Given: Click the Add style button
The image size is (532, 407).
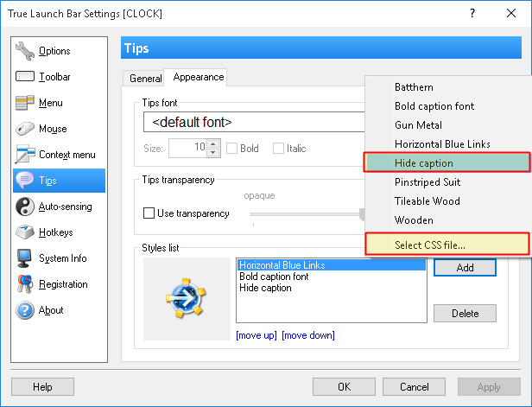Looking at the screenshot, I should click(465, 268).
